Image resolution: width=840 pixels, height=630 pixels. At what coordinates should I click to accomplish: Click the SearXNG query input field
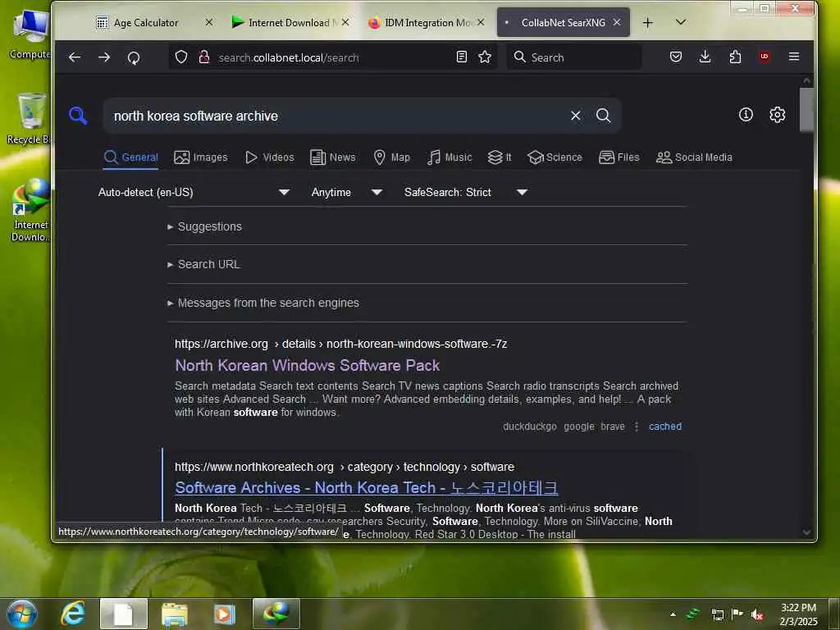coord(337,116)
